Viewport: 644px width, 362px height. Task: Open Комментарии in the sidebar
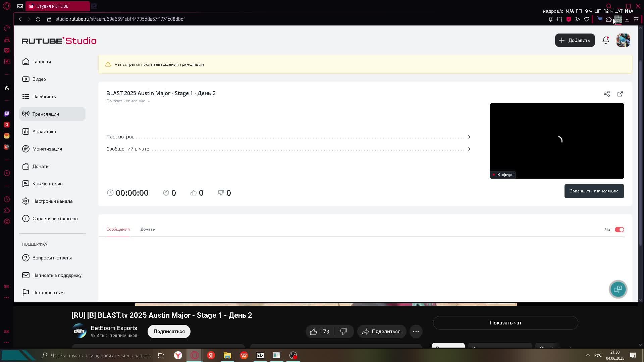pyautogui.click(x=42, y=184)
